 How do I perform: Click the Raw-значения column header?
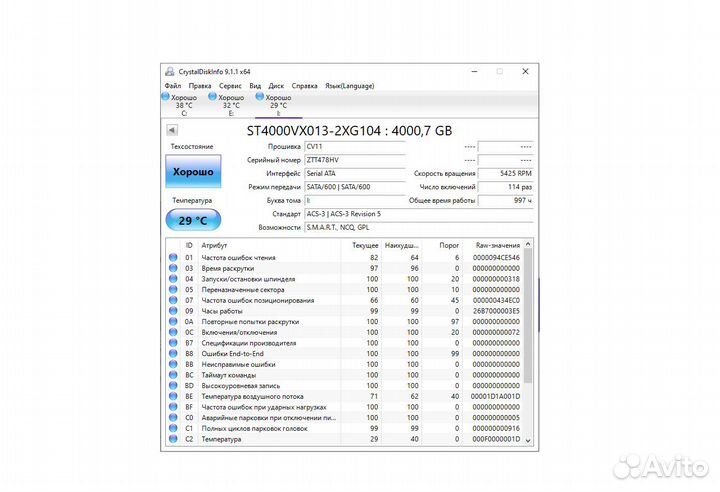click(493, 245)
